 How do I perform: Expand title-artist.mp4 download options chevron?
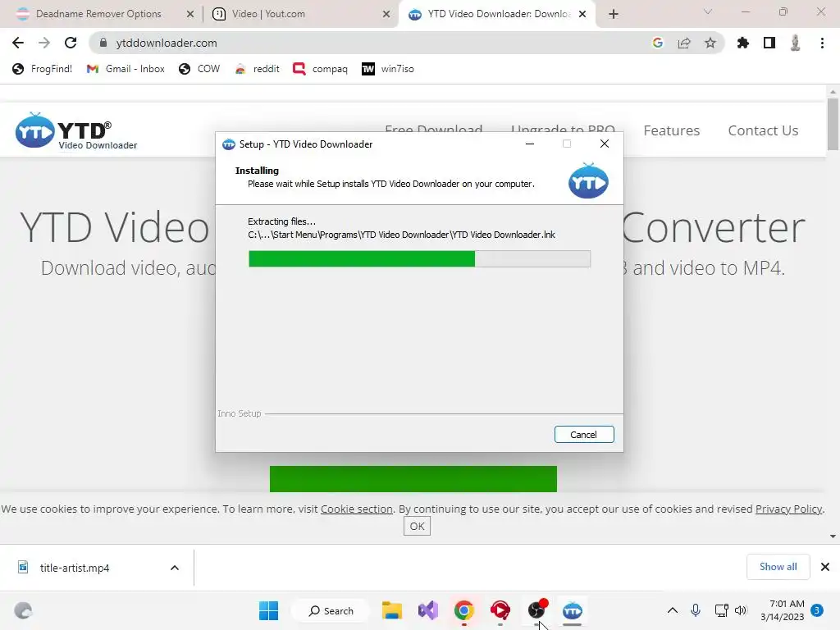coord(175,568)
